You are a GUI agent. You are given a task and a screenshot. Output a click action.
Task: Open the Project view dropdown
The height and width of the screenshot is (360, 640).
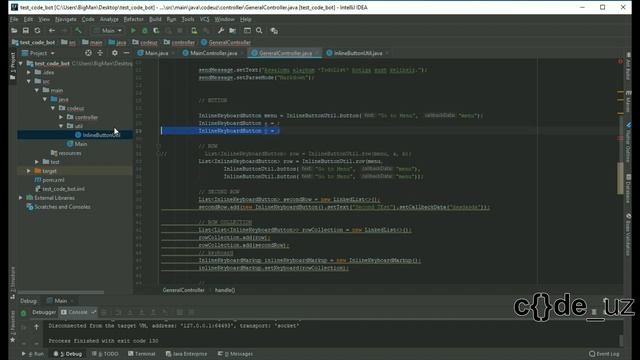coord(38,53)
